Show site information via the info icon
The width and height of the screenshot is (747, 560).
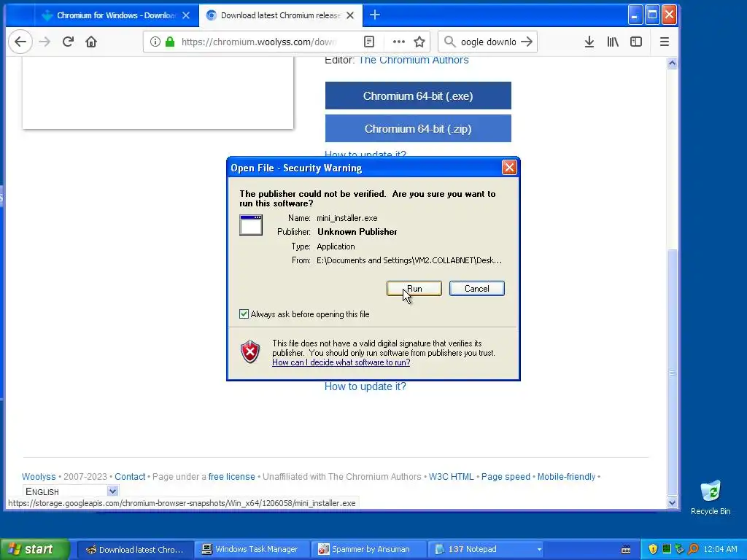click(x=155, y=42)
